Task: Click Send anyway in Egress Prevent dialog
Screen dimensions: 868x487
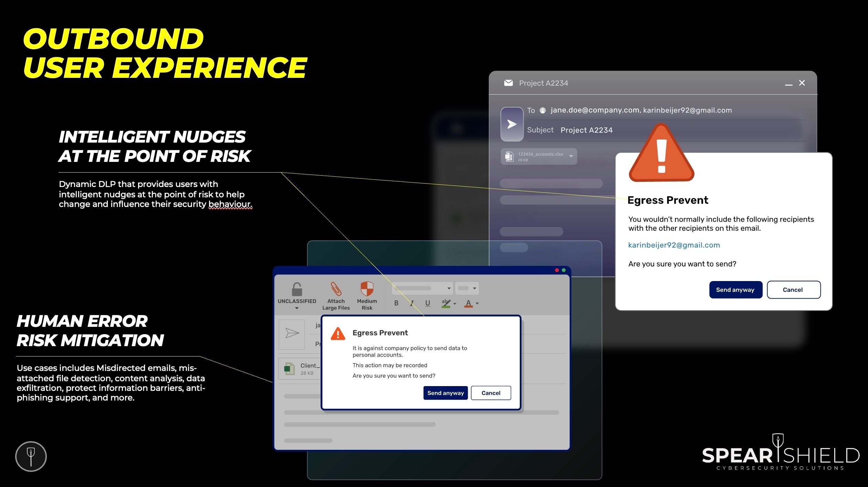Action: click(734, 289)
